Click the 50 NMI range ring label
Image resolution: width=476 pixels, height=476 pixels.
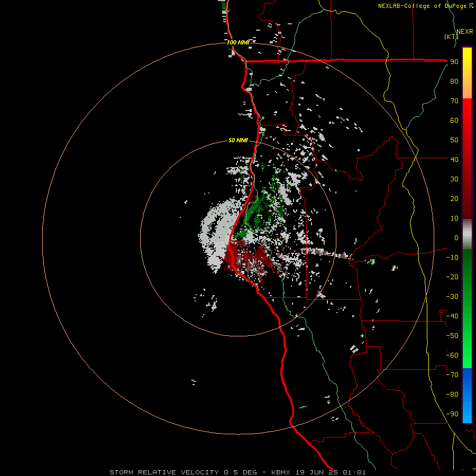coord(238,140)
